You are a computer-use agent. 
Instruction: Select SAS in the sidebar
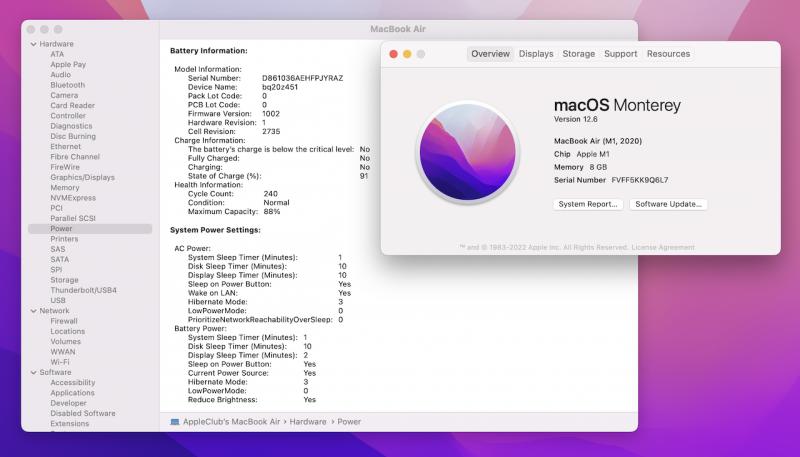(58, 249)
